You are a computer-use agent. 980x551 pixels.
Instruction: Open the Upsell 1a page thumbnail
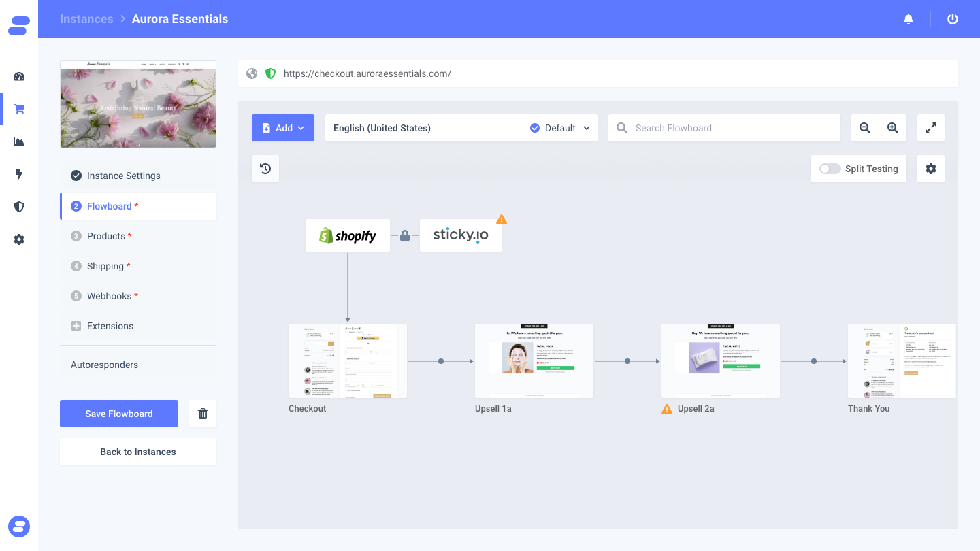pos(534,361)
